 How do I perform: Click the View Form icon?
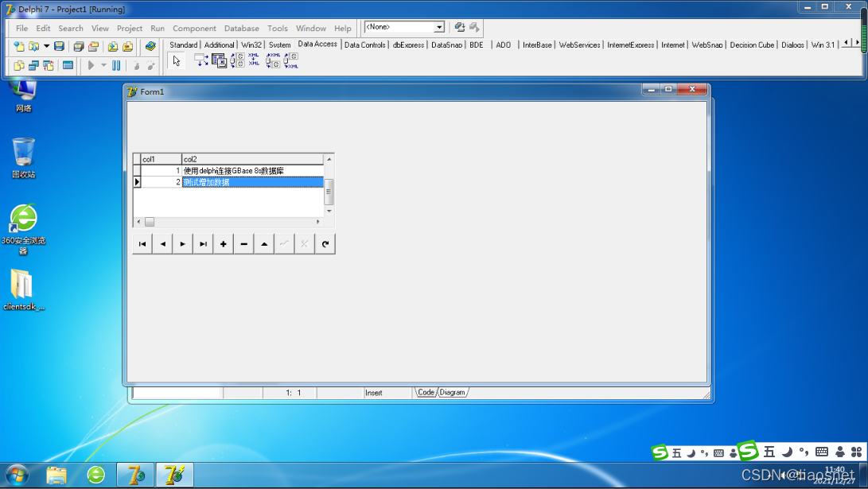[33, 65]
